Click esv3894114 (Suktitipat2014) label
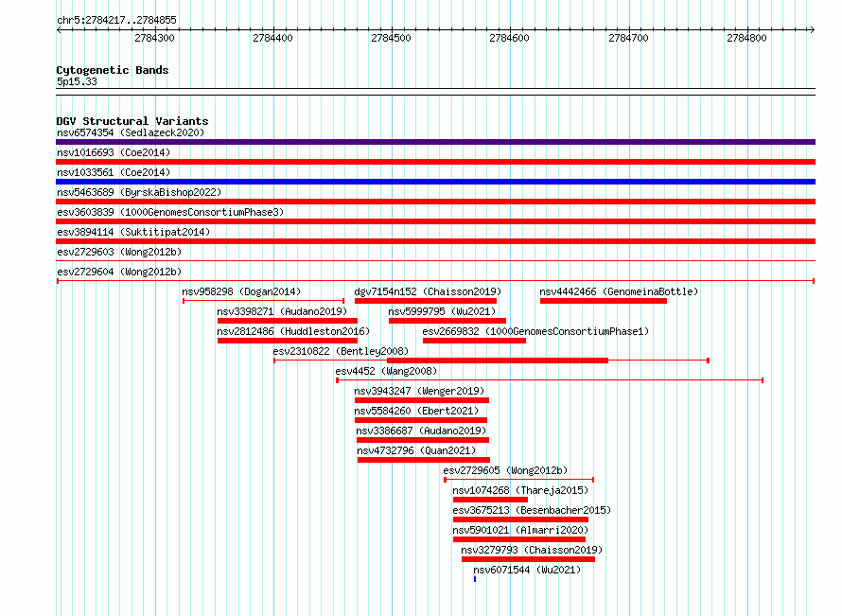 (x=133, y=232)
